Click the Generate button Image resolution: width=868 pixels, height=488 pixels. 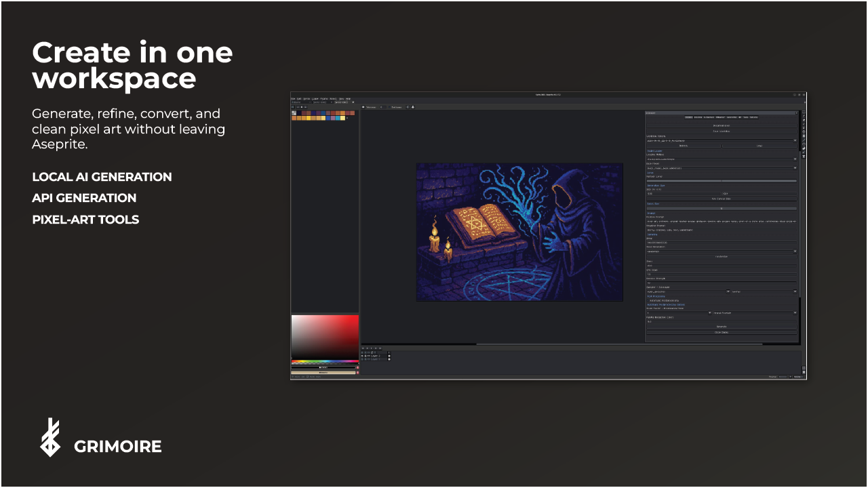pyautogui.click(x=722, y=327)
